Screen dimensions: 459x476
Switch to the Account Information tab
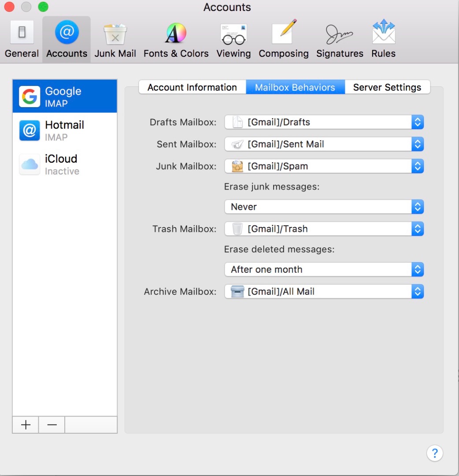[x=192, y=87]
